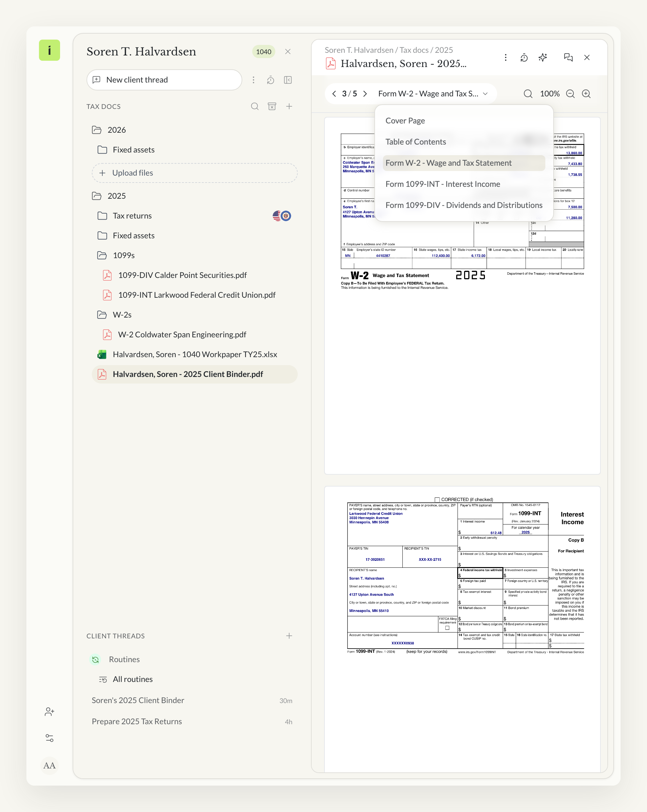647x812 pixels.
Task: Select Table of Contents menu entry
Action: (463, 142)
